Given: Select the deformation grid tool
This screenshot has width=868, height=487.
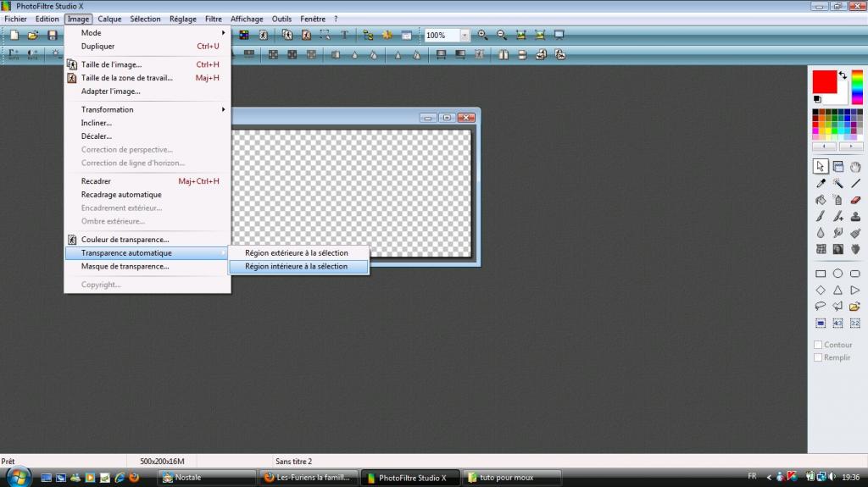Looking at the screenshot, I should coord(821,249).
